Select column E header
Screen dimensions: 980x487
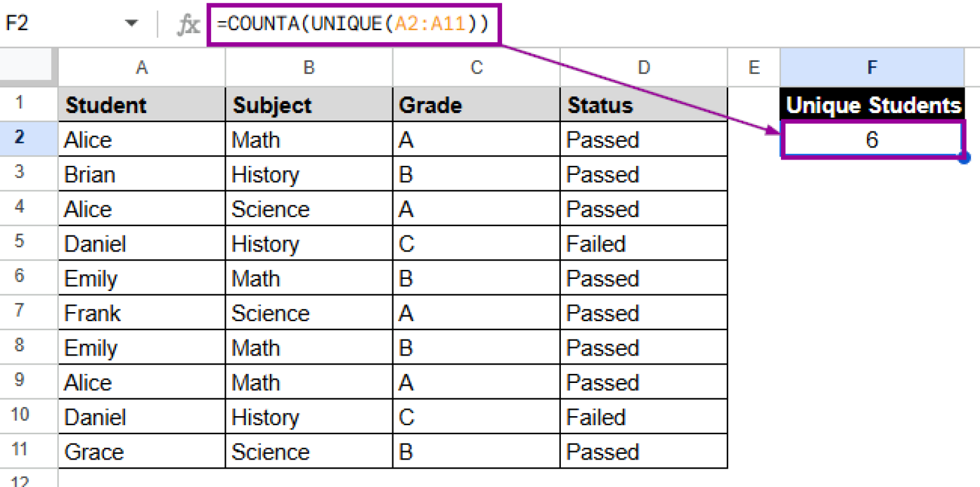click(x=754, y=67)
